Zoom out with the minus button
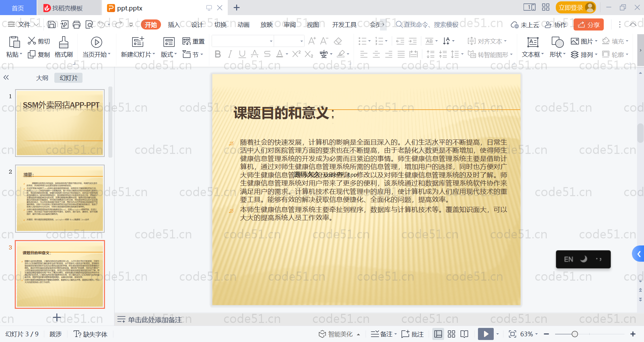Viewport: 644px width, 342px height. [x=546, y=334]
